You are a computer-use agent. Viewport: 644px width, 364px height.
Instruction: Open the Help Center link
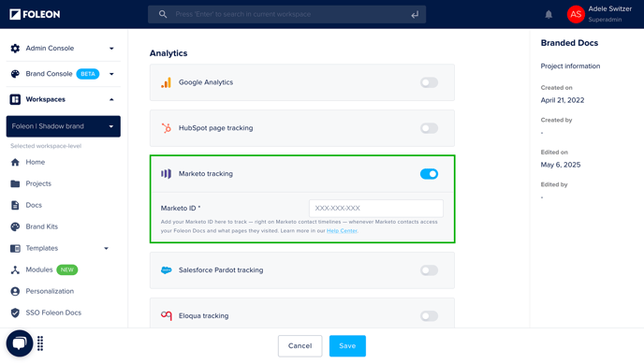[x=342, y=230]
